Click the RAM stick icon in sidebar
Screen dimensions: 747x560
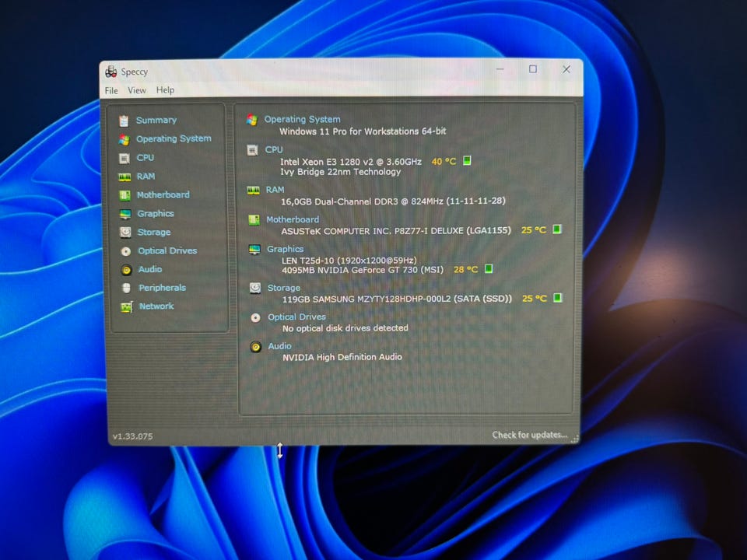pyautogui.click(x=124, y=177)
